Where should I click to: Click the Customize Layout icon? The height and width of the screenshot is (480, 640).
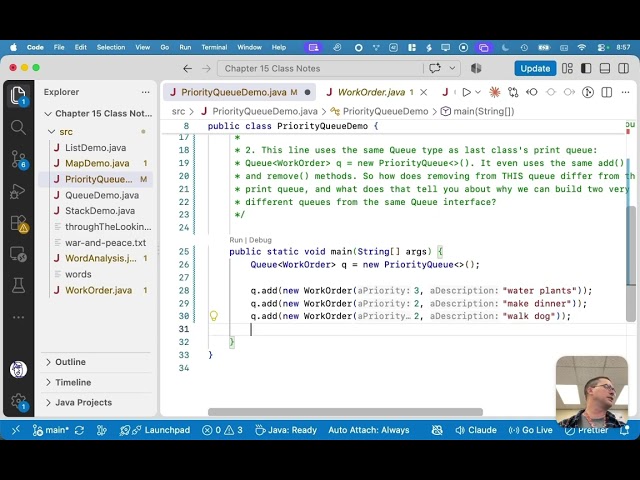(x=567, y=68)
